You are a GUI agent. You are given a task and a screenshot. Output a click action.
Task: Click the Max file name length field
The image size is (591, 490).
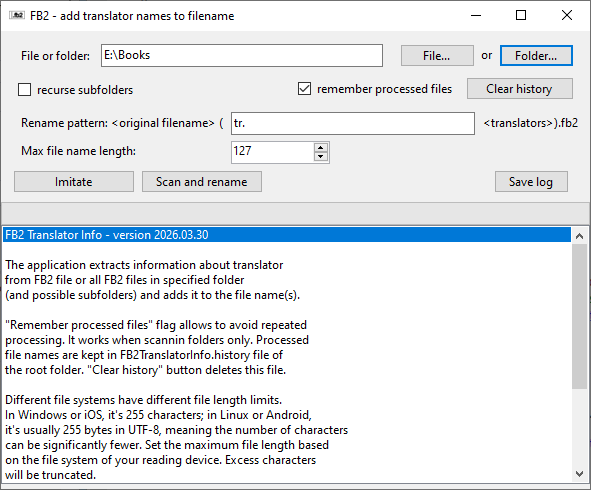pyautogui.click(x=272, y=152)
